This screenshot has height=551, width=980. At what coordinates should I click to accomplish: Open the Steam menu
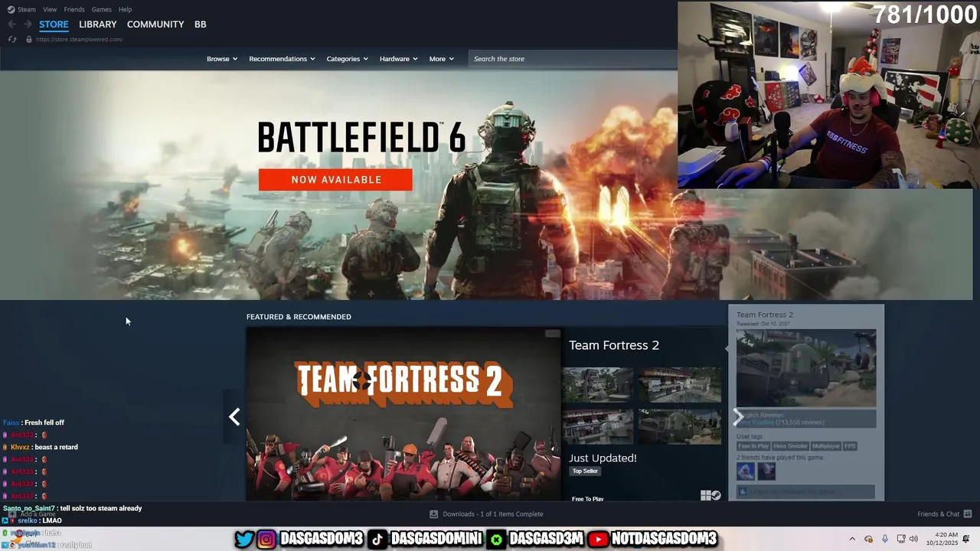[27, 9]
